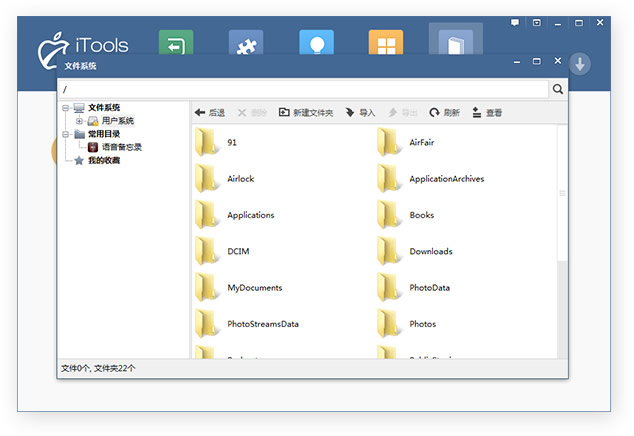Expand the 用户系统 tree node
The image size is (634, 436).
pyautogui.click(x=79, y=121)
